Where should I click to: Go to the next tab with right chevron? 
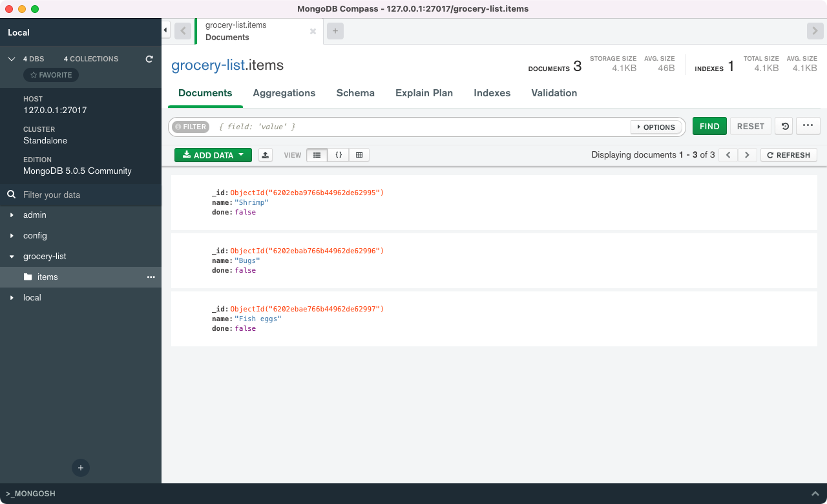tap(815, 31)
